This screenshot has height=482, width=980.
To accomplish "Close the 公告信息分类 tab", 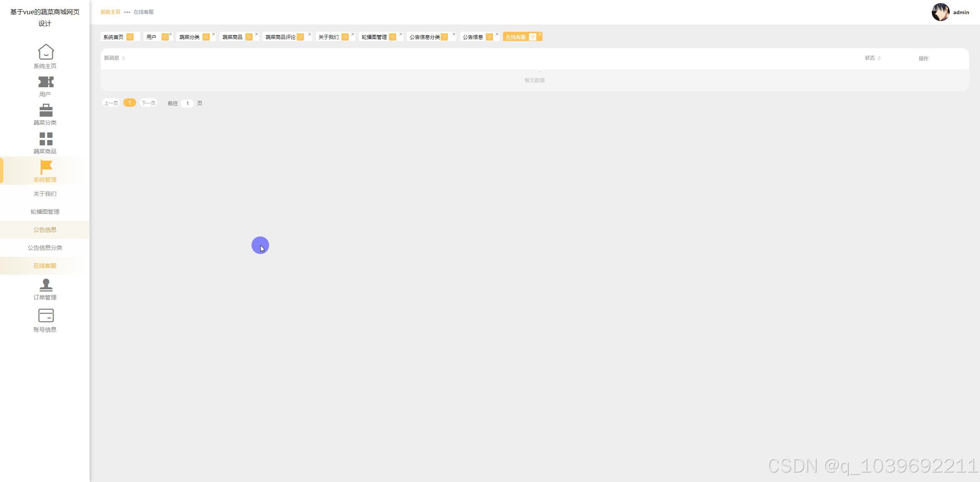I will click(454, 34).
